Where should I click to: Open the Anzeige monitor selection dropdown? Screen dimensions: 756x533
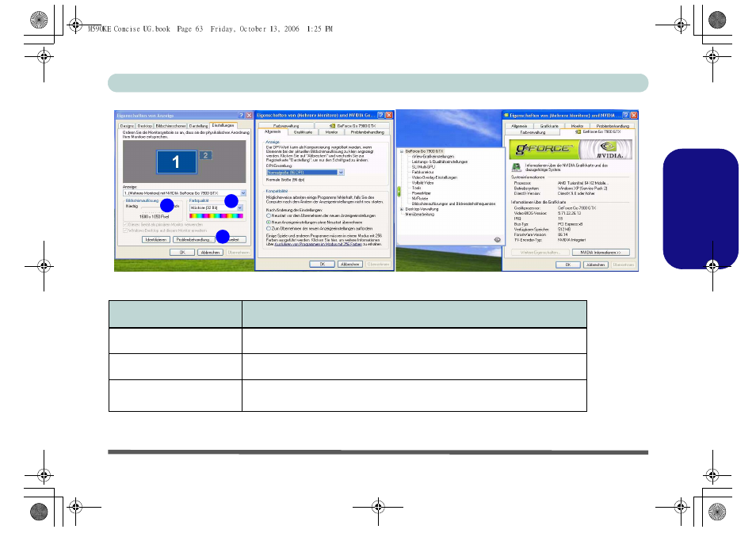[x=242, y=192]
